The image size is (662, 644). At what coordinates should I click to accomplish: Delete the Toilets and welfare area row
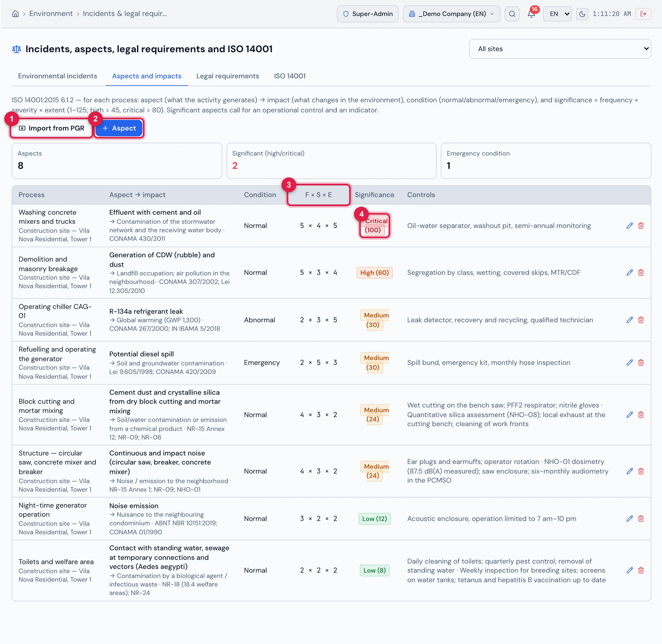point(641,570)
